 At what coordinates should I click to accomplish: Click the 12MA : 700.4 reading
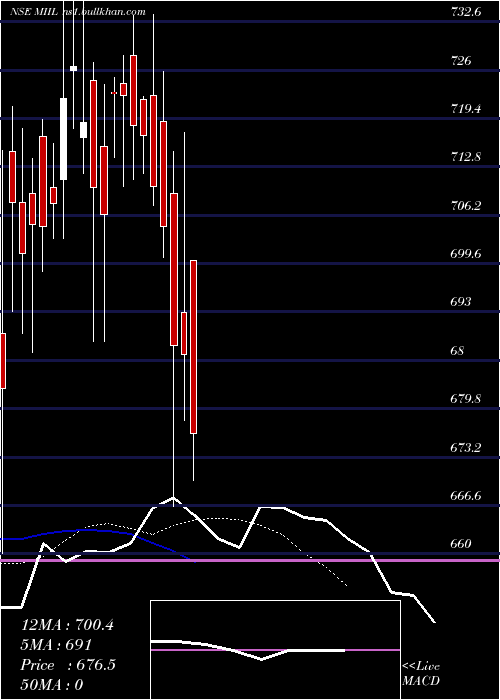click(67, 625)
